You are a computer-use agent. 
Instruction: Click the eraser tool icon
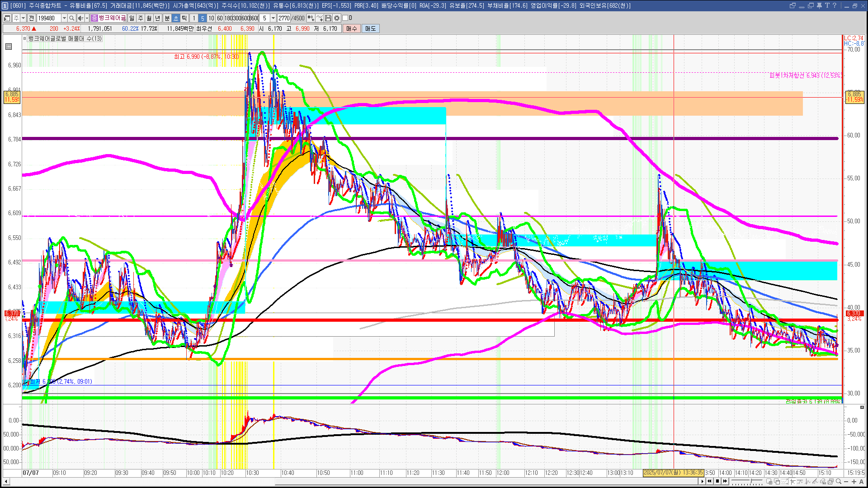(823, 482)
